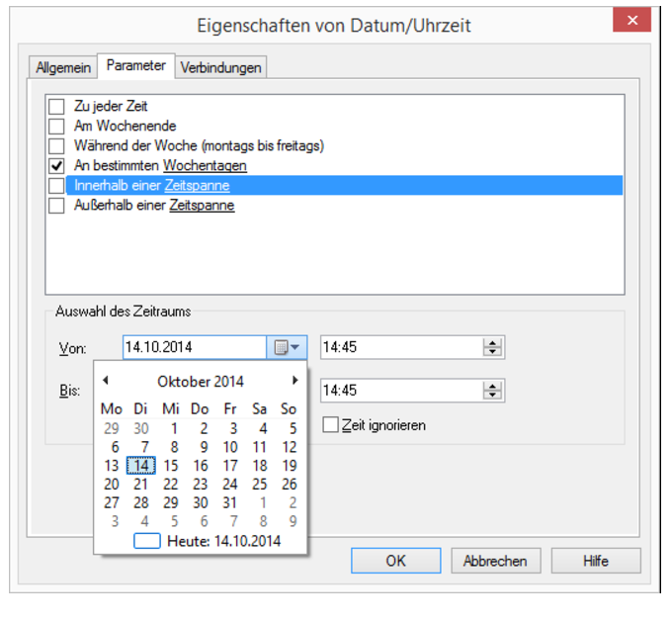
Task: Check the 'Am Wochenende' option
Action: point(57,126)
